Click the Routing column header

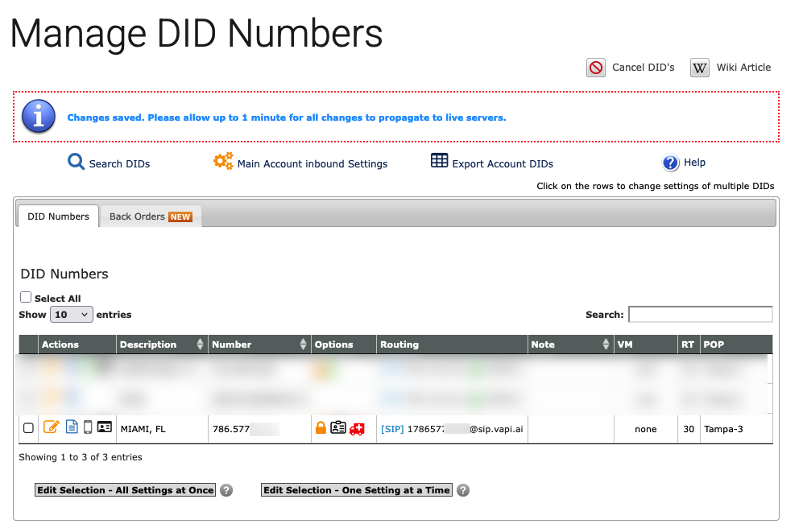[x=452, y=344]
